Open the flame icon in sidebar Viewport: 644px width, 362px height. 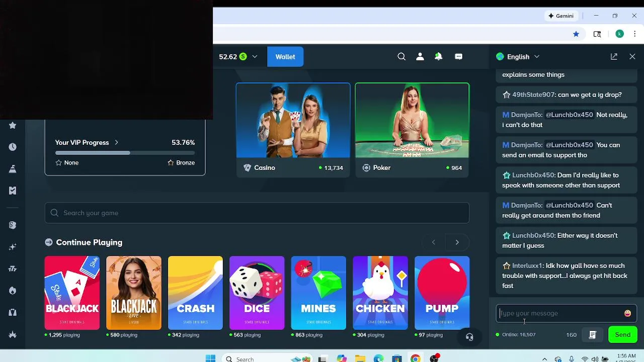[x=13, y=291]
